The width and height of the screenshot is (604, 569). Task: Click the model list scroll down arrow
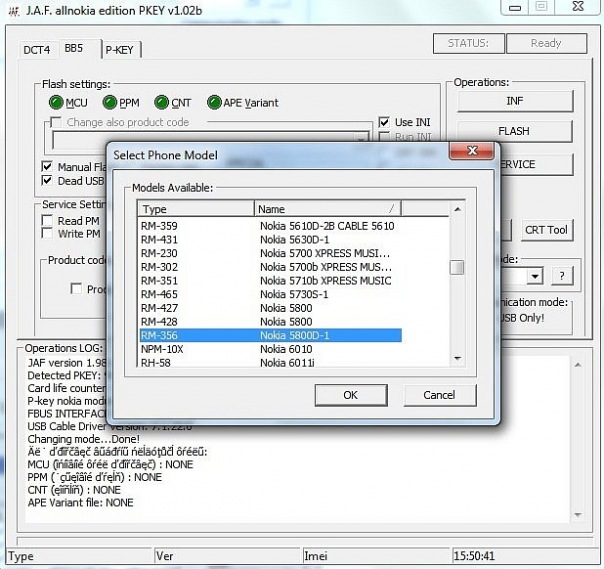(x=457, y=359)
